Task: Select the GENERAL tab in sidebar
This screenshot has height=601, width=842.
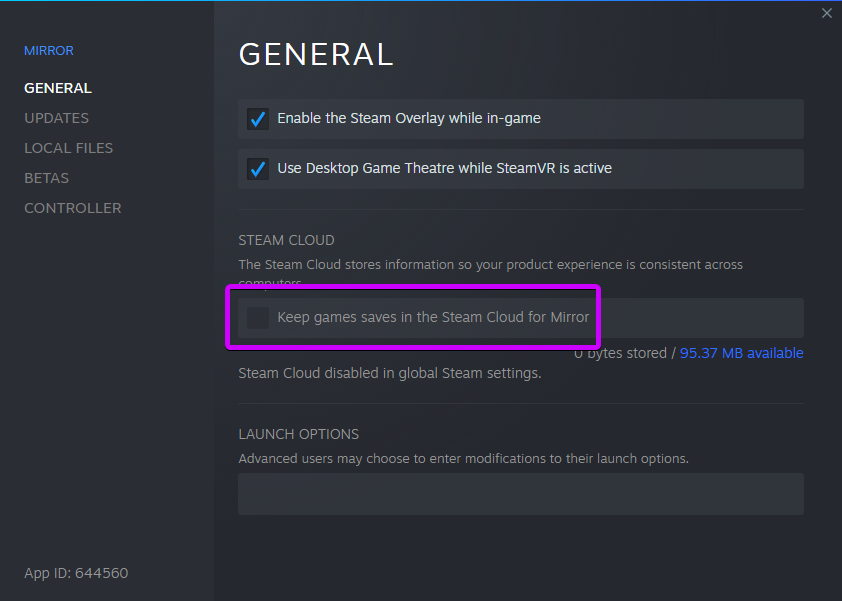Action: 57,88
